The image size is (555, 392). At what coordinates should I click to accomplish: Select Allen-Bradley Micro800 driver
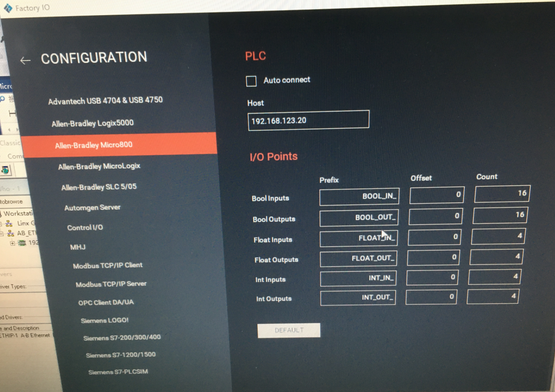coord(119,145)
